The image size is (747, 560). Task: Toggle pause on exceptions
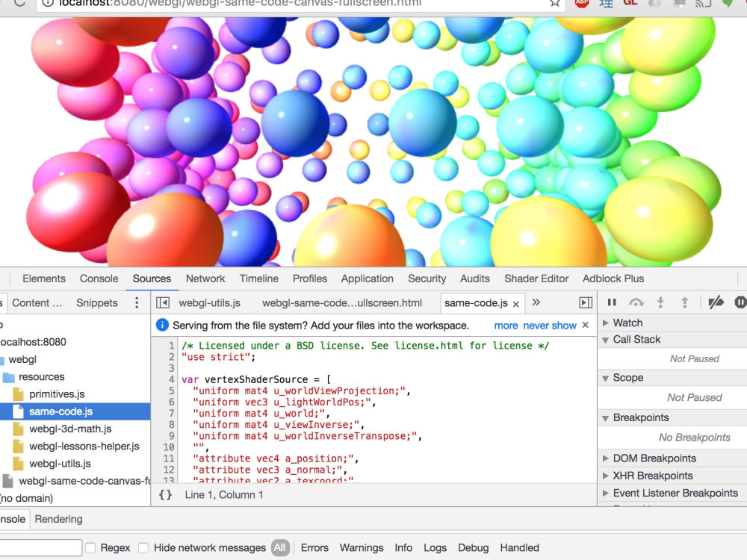(740, 302)
